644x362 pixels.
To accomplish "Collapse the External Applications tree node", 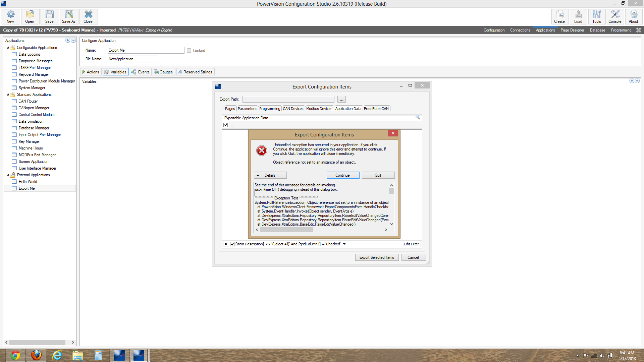I will [x=8, y=175].
